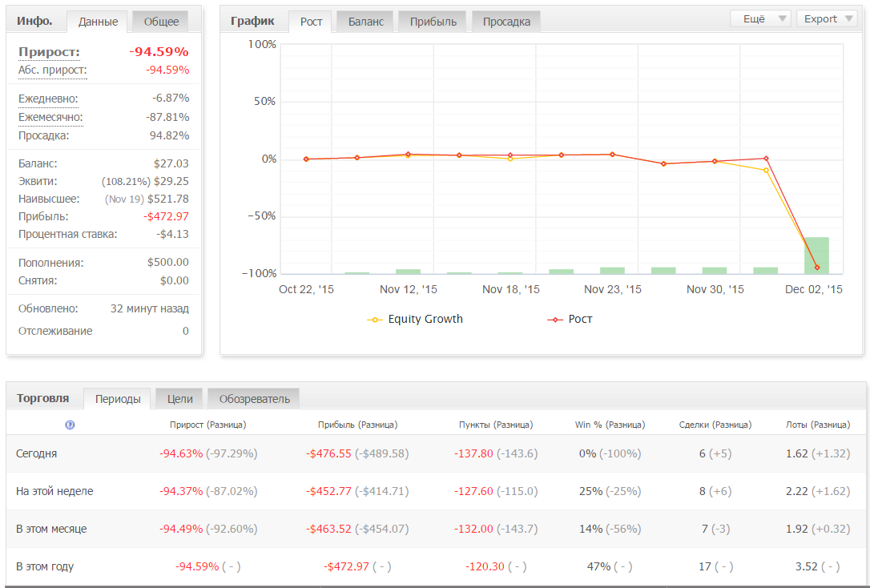Click the final red data point near -95%
This screenshot has width=870, height=588.
(817, 268)
